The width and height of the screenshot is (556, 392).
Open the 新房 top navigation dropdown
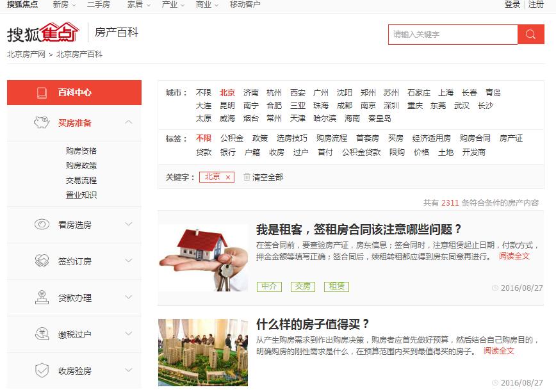coord(64,4)
